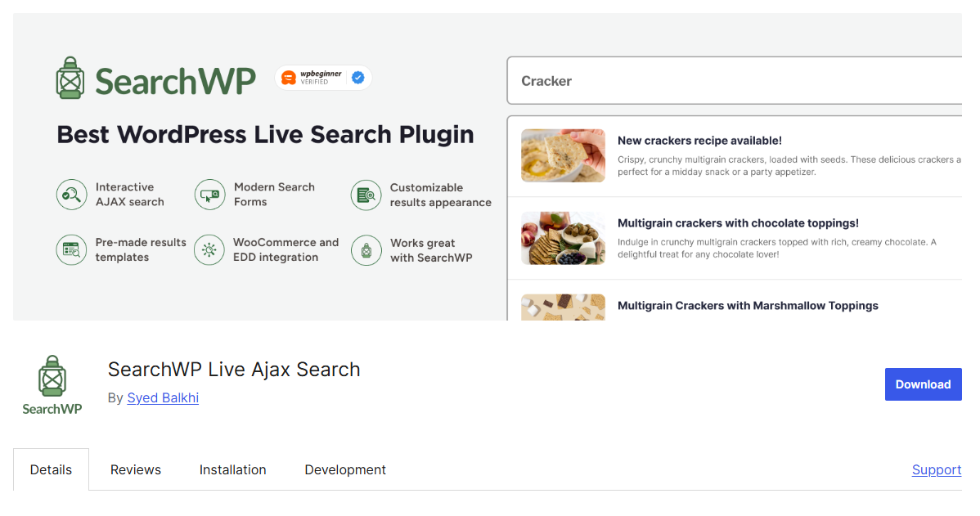Click the Download button
Screen dimensions: 980x516
coord(923,384)
